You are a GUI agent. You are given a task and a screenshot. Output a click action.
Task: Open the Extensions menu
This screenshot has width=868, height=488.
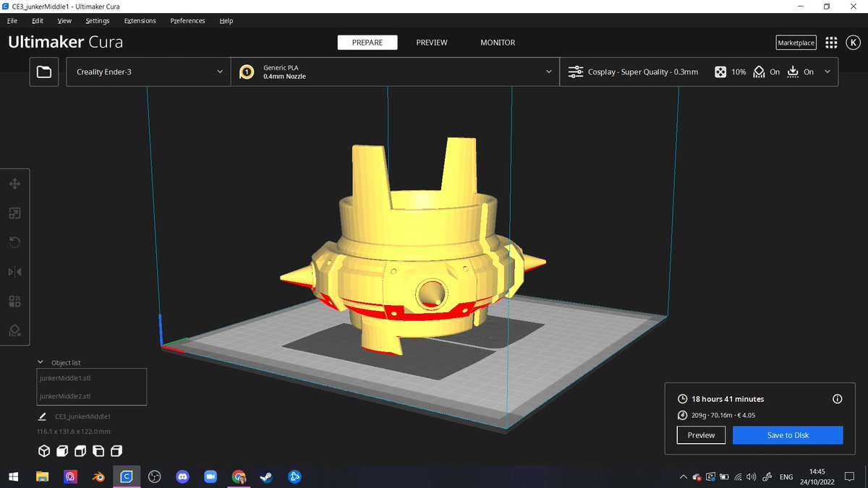pyautogui.click(x=140, y=21)
